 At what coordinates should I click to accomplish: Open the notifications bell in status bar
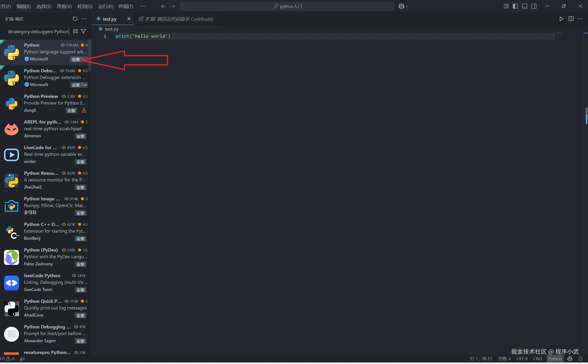pyautogui.click(x=580, y=359)
